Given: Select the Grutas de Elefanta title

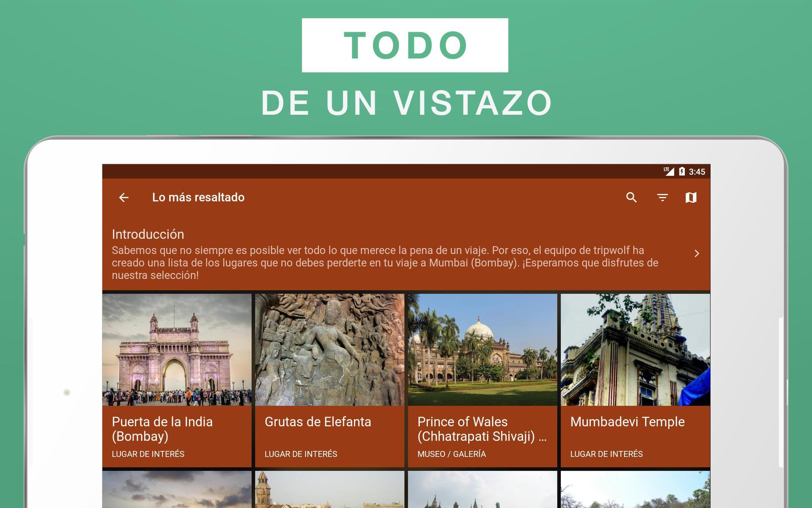Looking at the screenshot, I should coord(318,422).
